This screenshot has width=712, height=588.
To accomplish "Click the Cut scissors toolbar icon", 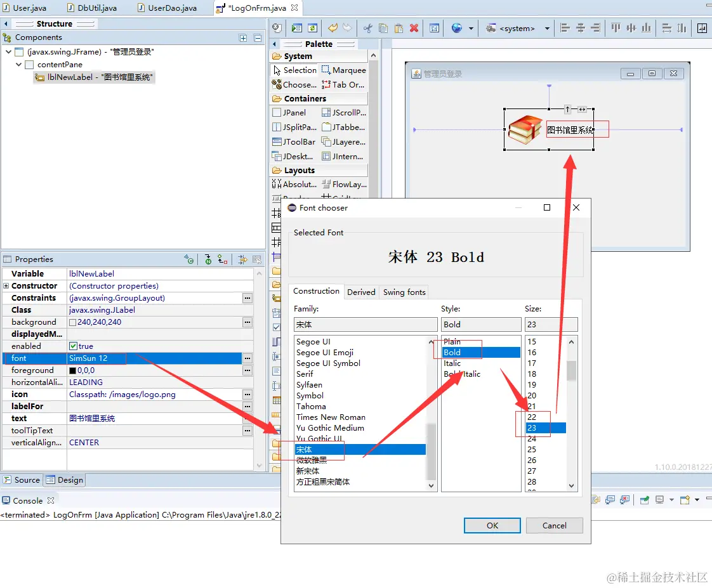I will point(368,28).
